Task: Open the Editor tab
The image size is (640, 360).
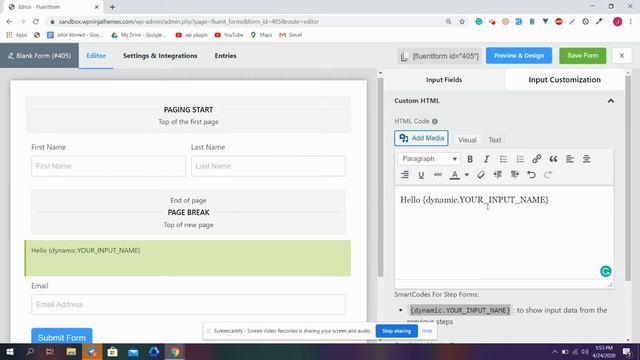Action: point(96,56)
